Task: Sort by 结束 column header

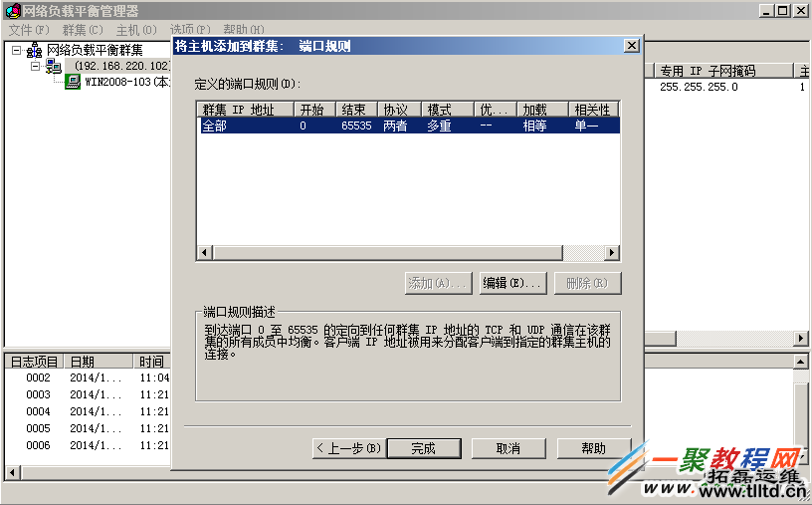Action: click(356, 110)
